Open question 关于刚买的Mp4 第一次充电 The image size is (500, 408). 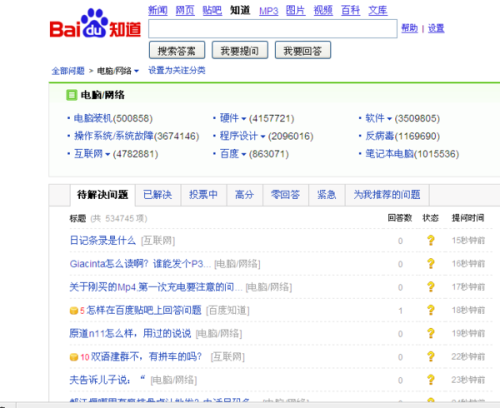point(156,287)
